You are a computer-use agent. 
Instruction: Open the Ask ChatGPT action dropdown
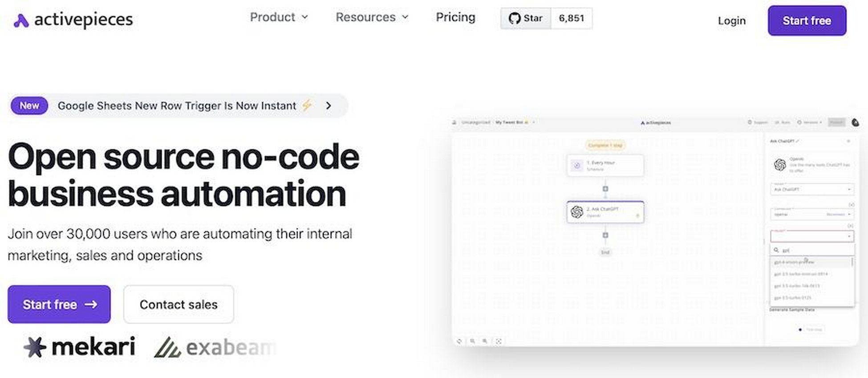pyautogui.click(x=812, y=189)
